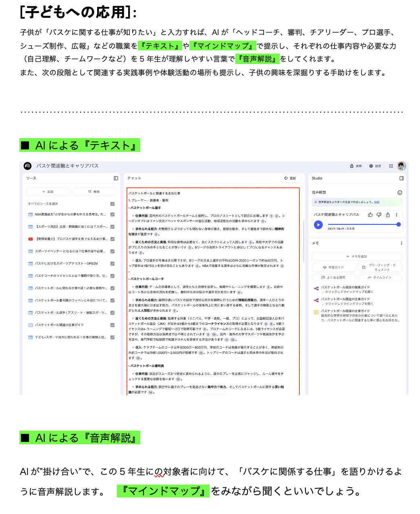Image resolution: width=420 pixels, height=514 pixels.
Task: Click heading text AI による『テキスト』
Action: [x=80, y=145]
